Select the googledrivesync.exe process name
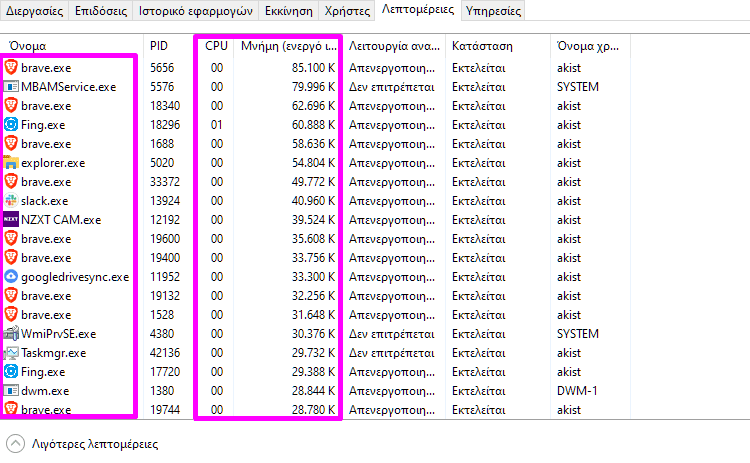The height and width of the screenshot is (463, 750). pyautogui.click(x=75, y=276)
